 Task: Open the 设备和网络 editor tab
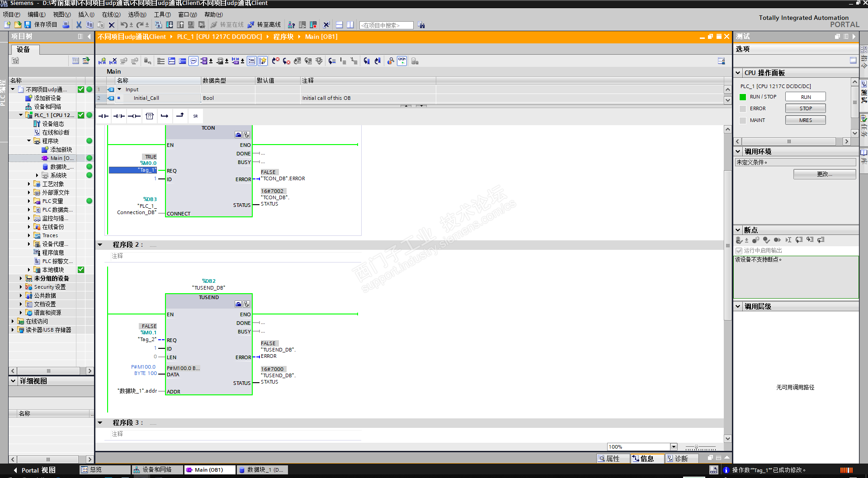tap(156, 470)
